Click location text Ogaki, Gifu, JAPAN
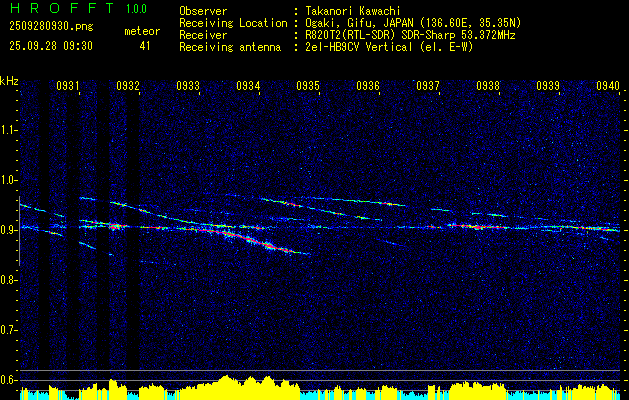The height and width of the screenshot is (400, 629). [359, 23]
